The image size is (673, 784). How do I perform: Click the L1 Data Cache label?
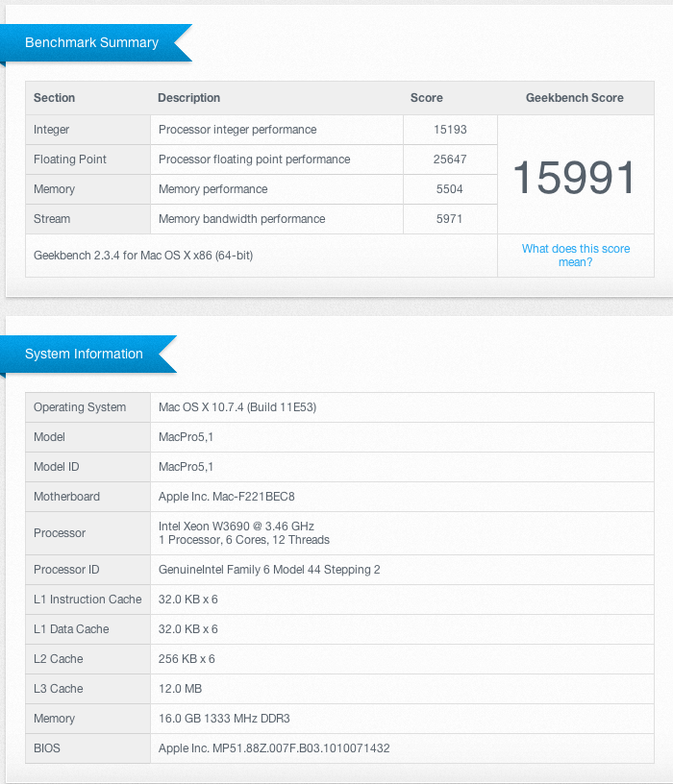coord(71,629)
